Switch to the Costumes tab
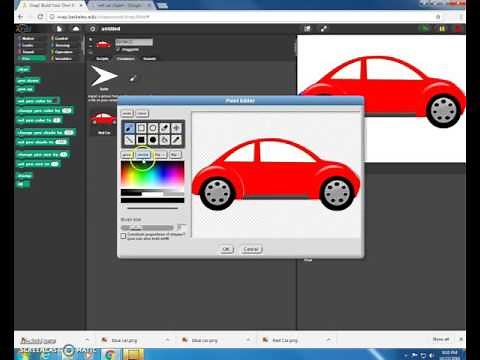The image size is (480, 360). [125, 59]
